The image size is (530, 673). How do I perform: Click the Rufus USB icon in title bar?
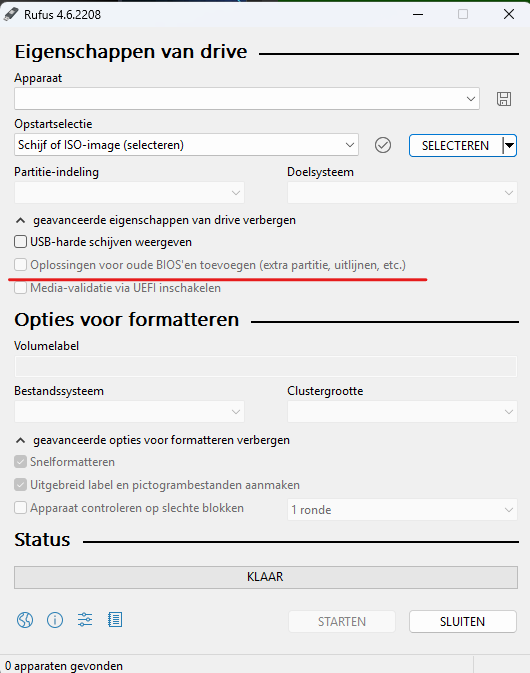[x=11, y=14]
